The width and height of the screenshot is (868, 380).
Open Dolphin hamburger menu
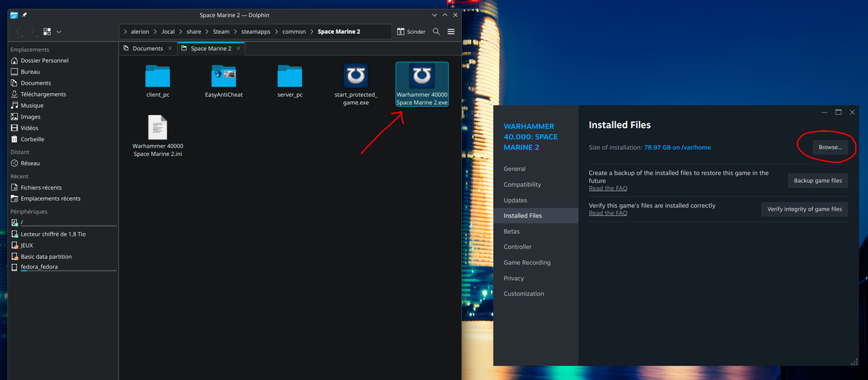click(x=451, y=32)
